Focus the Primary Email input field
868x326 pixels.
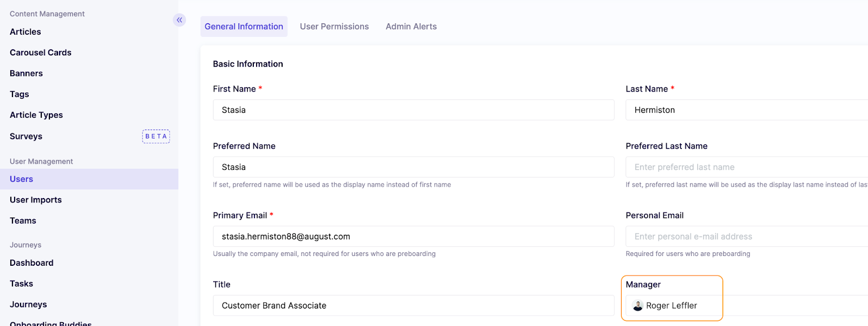(413, 236)
